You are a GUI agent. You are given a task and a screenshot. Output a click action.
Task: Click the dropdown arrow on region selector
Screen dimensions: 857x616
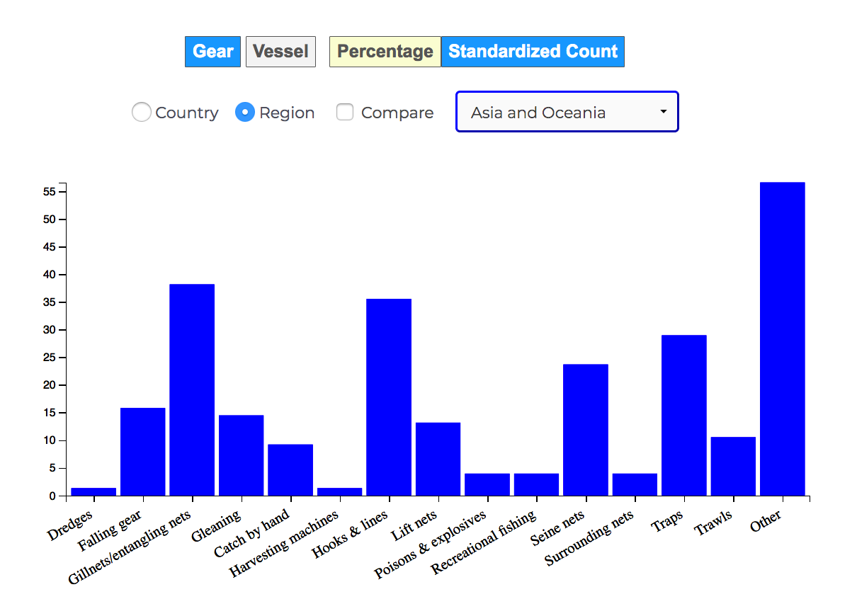[x=664, y=112]
